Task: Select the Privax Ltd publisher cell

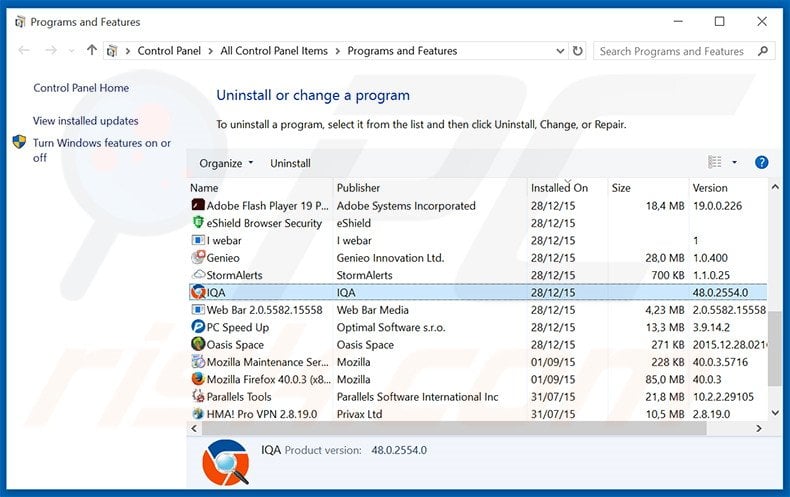Action: click(359, 414)
